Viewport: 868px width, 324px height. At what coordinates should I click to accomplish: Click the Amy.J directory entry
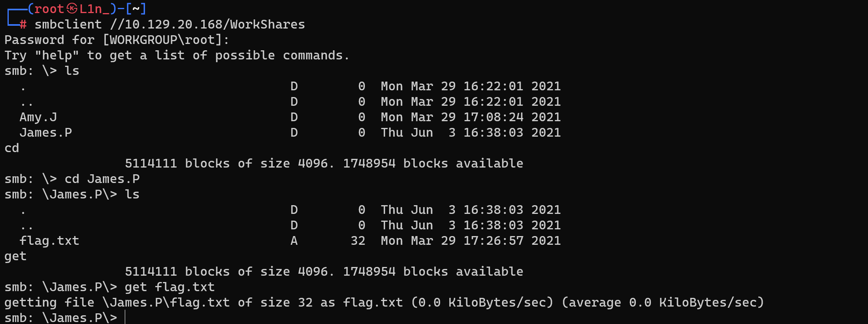pyautogui.click(x=38, y=117)
